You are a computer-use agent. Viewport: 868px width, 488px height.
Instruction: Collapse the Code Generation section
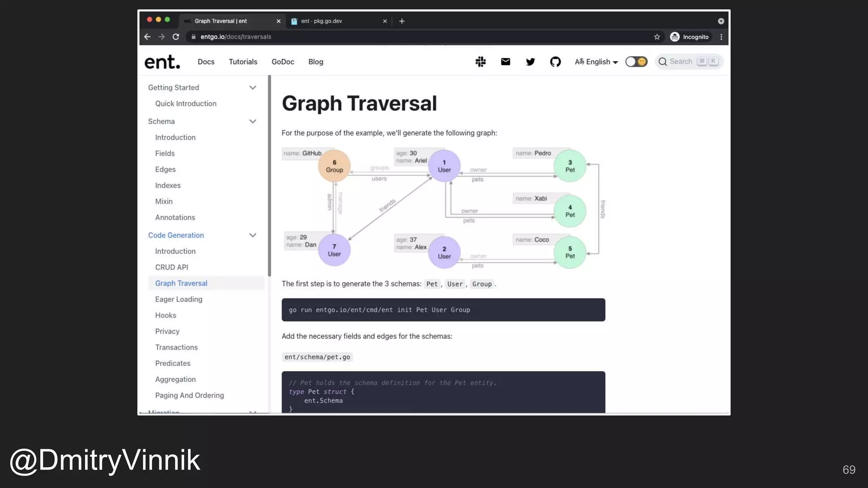coord(253,236)
